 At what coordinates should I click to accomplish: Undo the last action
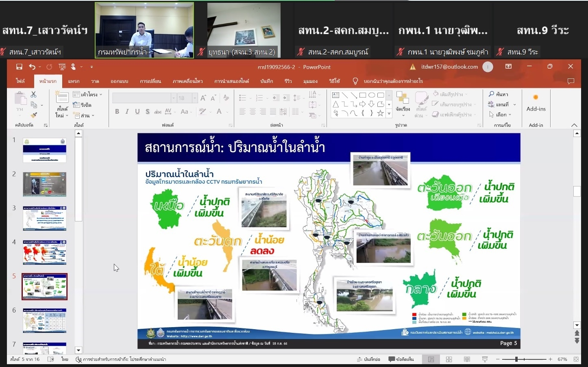(32, 67)
